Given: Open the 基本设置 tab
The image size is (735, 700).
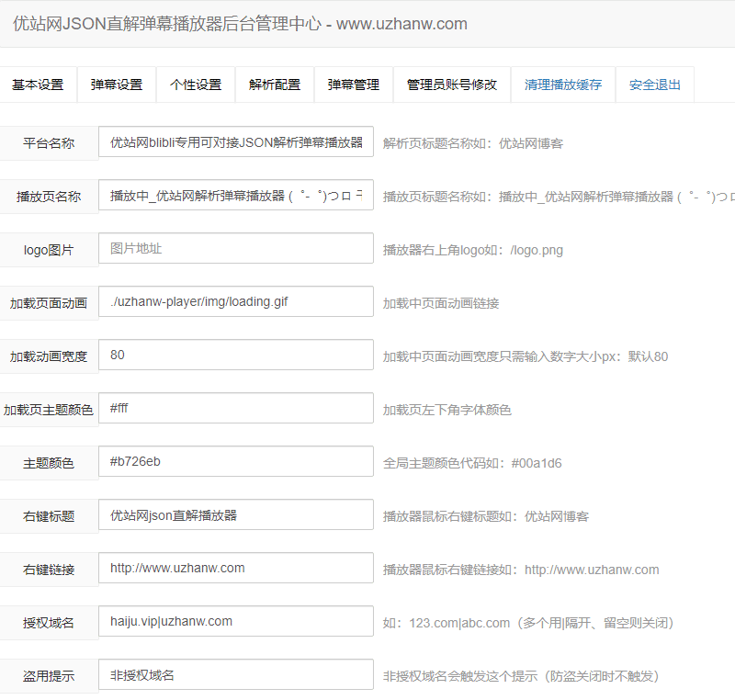Looking at the screenshot, I should pyautogui.click(x=38, y=85).
